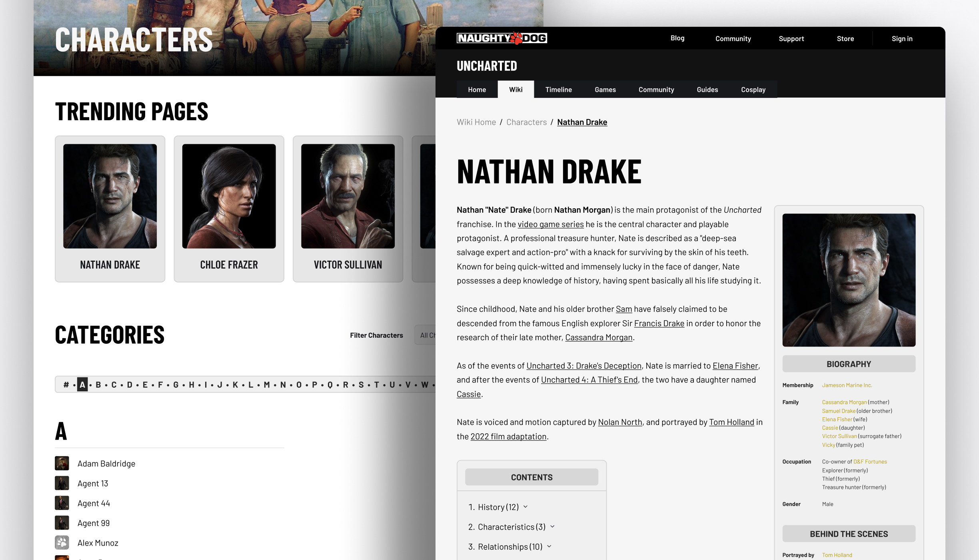Image resolution: width=979 pixels, height=560 pixels.
Task: Click the Agent 13 avatar icon
Action: (x=62, y=483)
